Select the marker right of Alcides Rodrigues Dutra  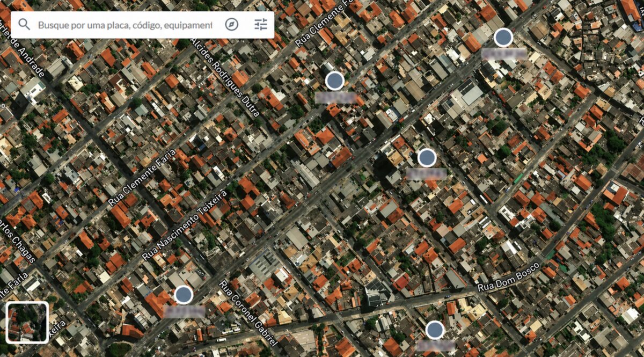click(x=334, y=81)
